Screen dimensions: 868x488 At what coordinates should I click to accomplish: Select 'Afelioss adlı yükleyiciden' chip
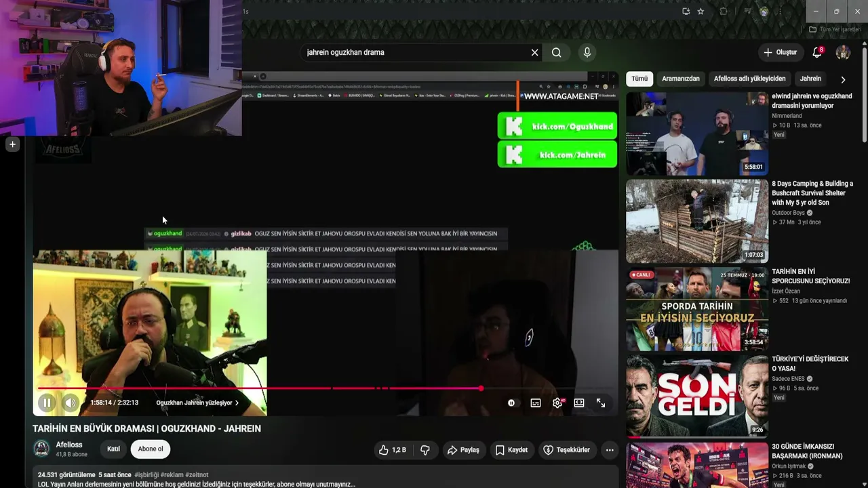click(x=750, y=79)
